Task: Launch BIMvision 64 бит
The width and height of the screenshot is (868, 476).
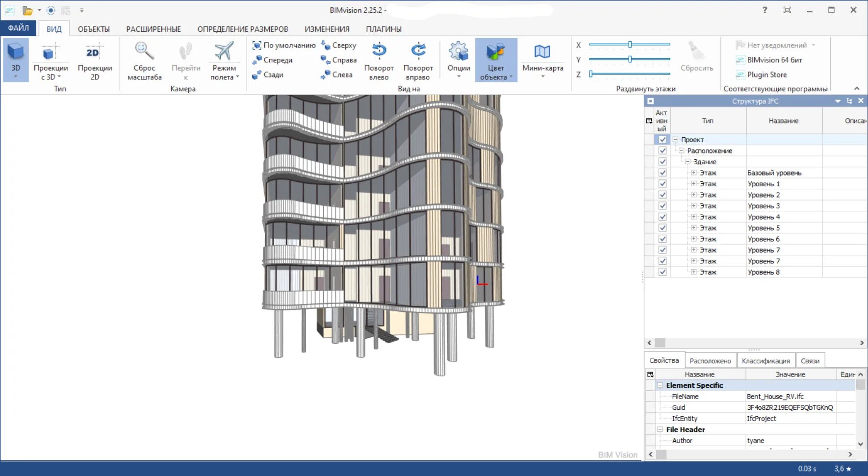Action: 769,60
